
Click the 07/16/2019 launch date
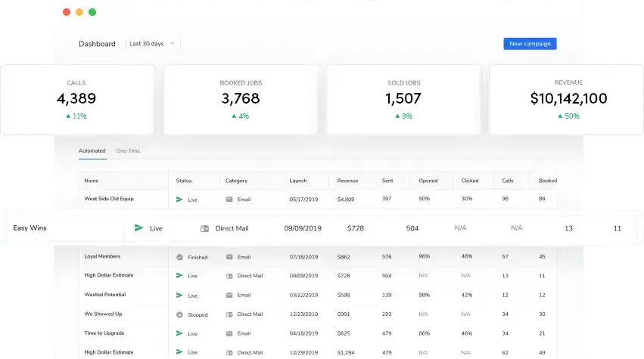pyautogui.click(x=303, y=257)
